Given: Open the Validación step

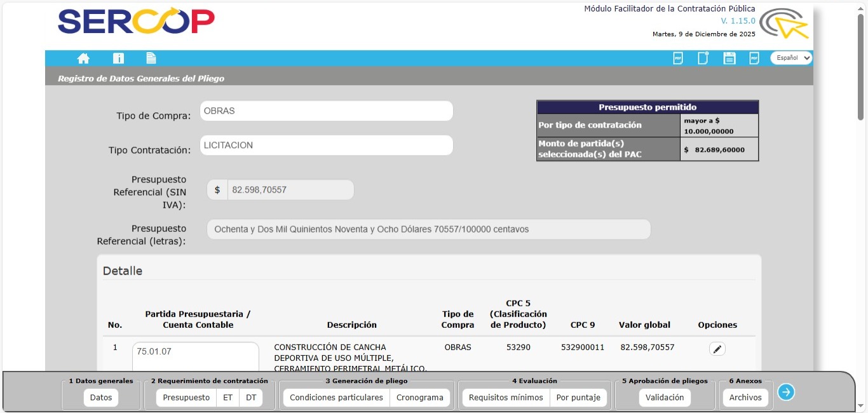Looking at the screenshot, I should pyautogui.click(x=665, y=398).
